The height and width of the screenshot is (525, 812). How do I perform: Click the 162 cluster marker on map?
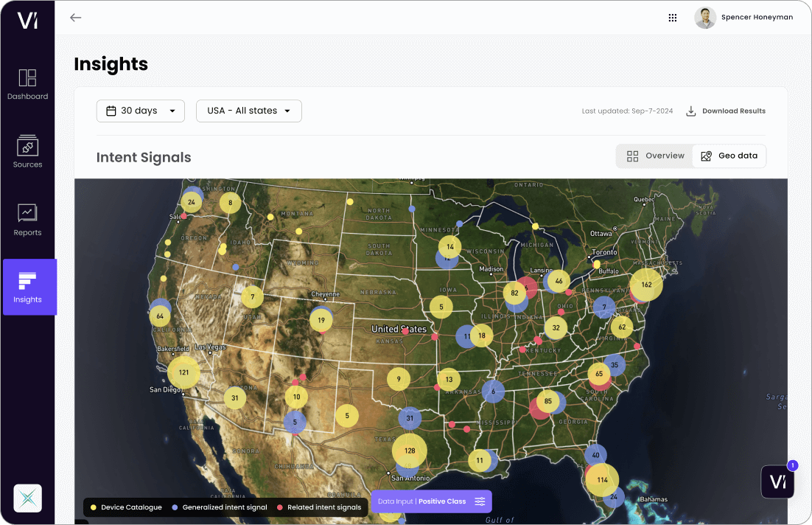(646, 285)
